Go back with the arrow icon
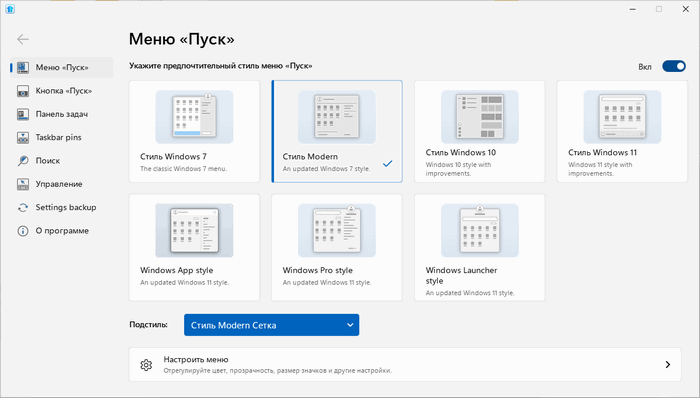The width and height of the screenshot is (700, 398). point(23,39)
